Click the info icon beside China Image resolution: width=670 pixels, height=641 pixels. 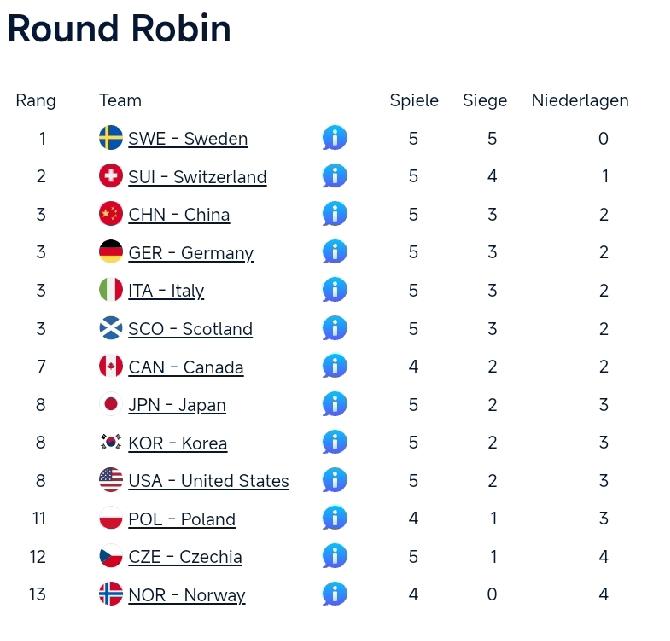pyautogui.click(x=335, y=214)
